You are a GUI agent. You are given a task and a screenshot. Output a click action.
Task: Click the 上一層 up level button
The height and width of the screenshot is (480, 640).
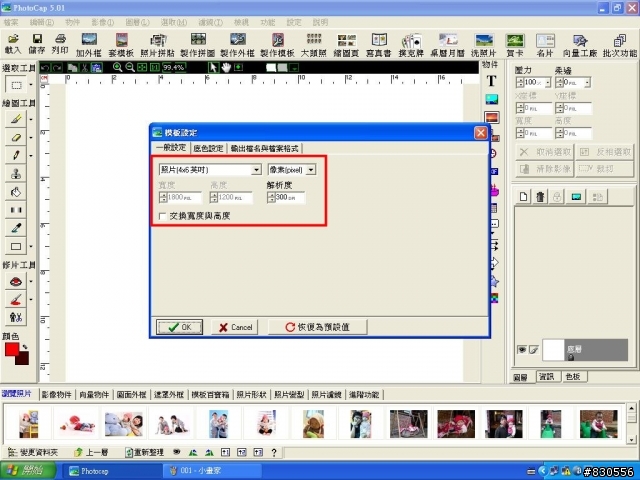91,452
